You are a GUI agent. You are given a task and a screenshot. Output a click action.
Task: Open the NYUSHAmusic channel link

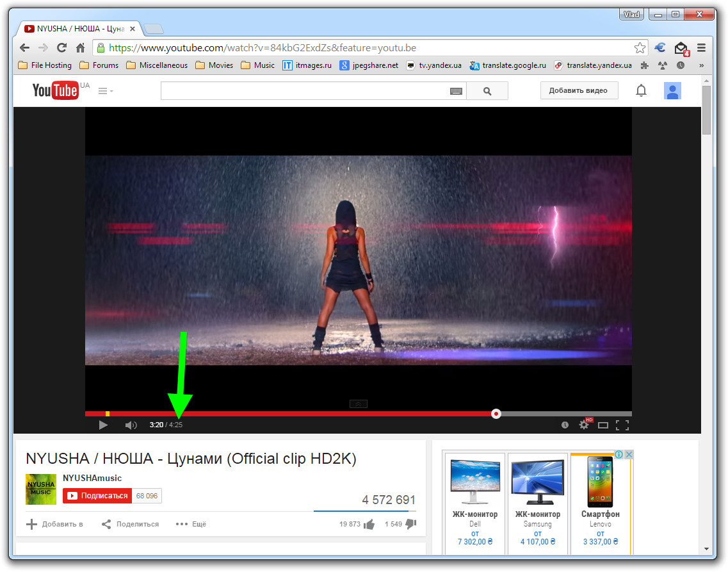[x=92, y=478]
